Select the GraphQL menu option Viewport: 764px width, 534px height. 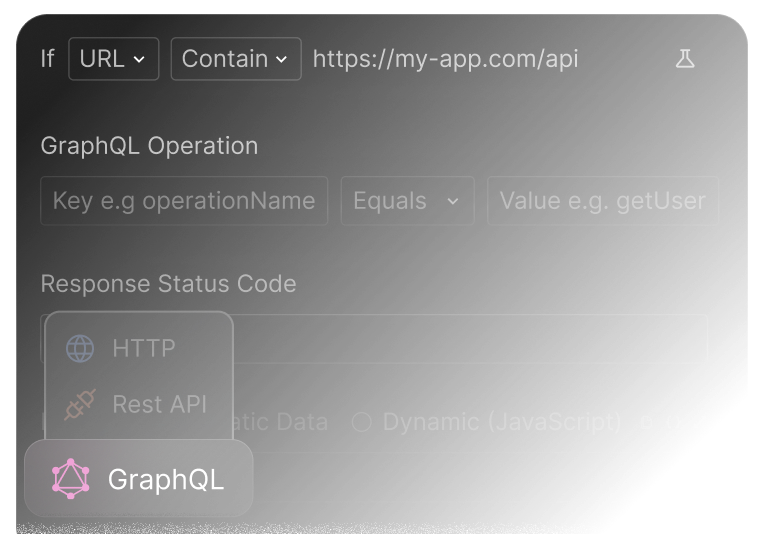[x=139, y=478]
